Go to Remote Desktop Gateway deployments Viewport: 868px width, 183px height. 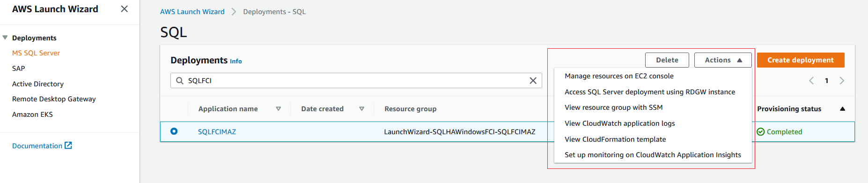54,99
